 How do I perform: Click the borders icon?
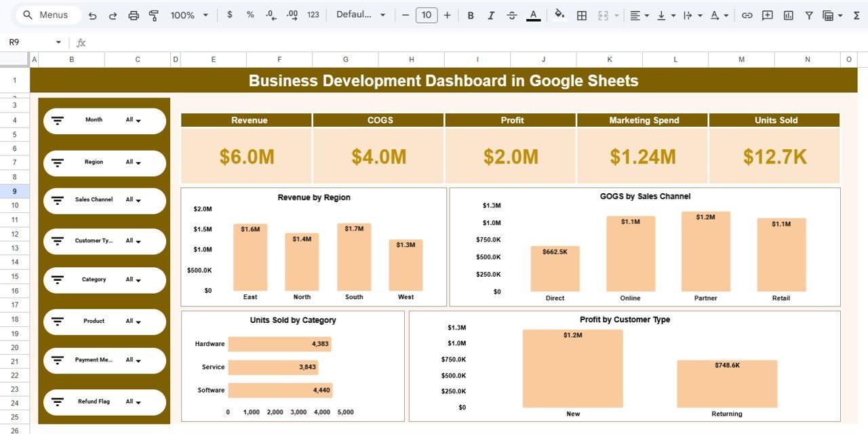point(581,14)
